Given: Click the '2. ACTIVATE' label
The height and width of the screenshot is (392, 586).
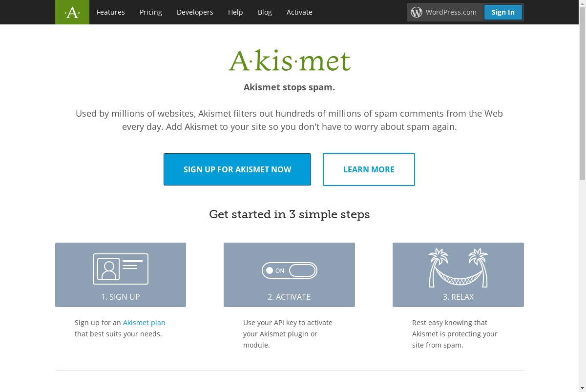Looking at the screenshot, I should [x=289, y=297].
